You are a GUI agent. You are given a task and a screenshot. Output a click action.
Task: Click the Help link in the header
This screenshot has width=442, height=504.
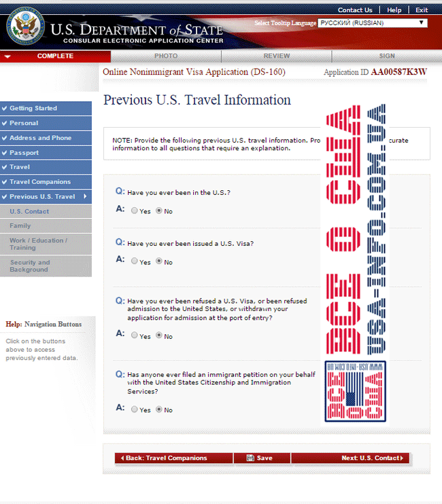(x=394, y=10)
